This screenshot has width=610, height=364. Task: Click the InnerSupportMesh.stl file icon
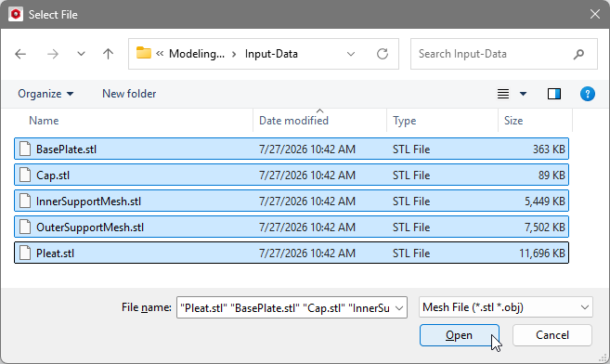point(25,201)
